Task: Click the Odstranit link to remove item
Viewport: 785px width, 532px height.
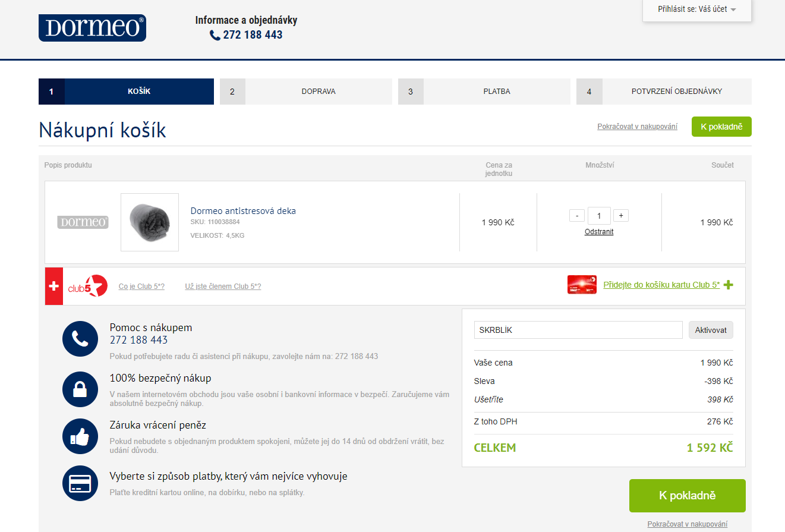Action: [x=599, y=232]
